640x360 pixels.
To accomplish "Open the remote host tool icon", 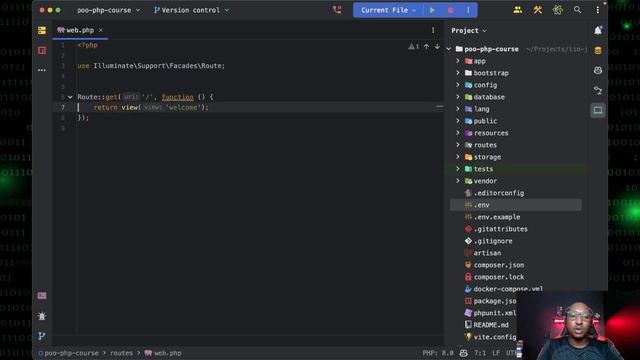I will (598, 90).
